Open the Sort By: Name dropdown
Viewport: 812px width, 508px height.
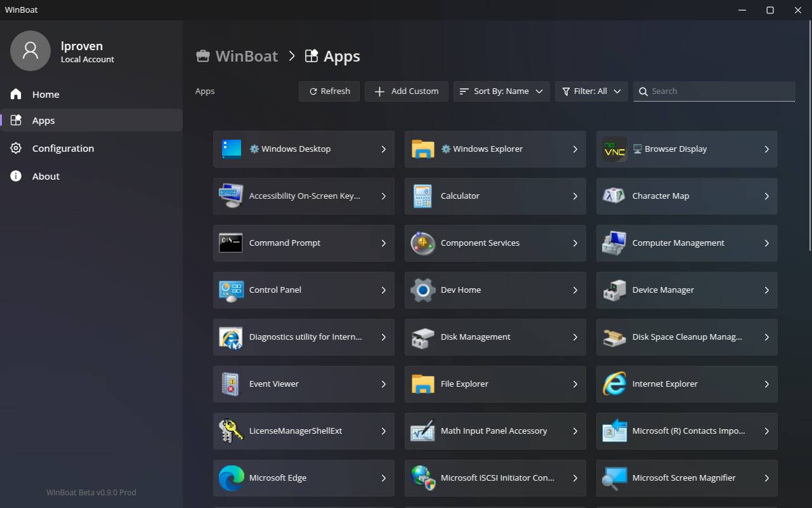click(501, 91)
